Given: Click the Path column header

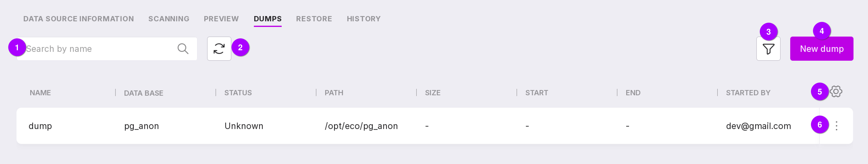Looking at the screenshot, I should (x=334, y=93).
